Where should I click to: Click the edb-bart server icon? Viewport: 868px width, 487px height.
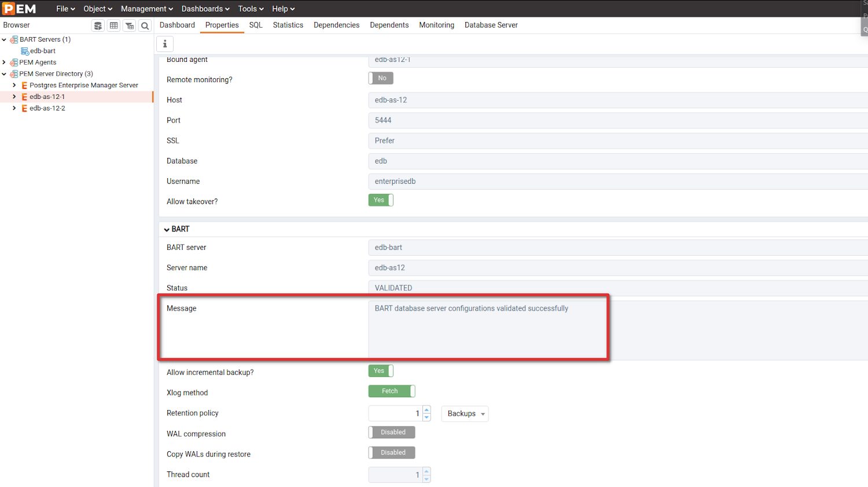pyautogui.click(x=25, y=51)
